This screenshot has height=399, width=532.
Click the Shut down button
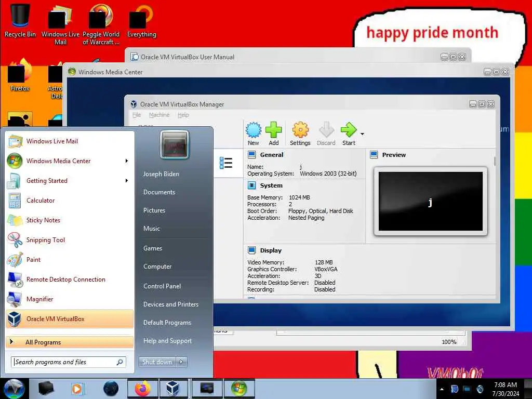[157, 362]
